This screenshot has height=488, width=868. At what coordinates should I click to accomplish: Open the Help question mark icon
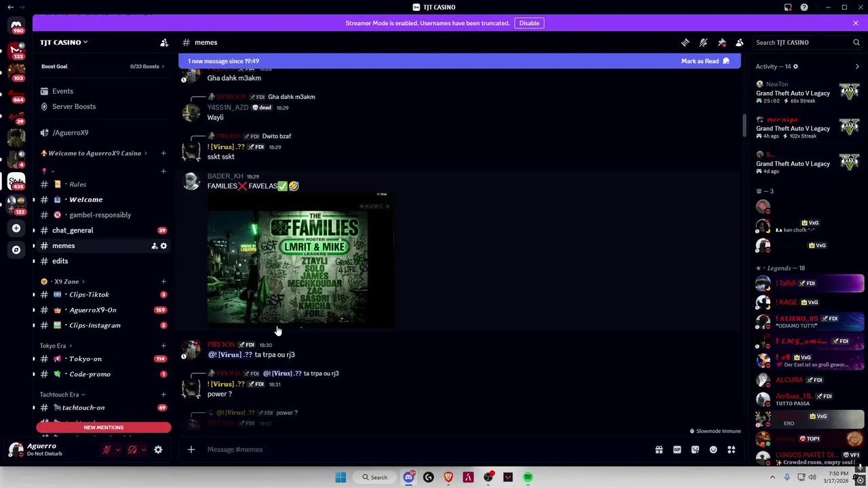pos(804,7)
